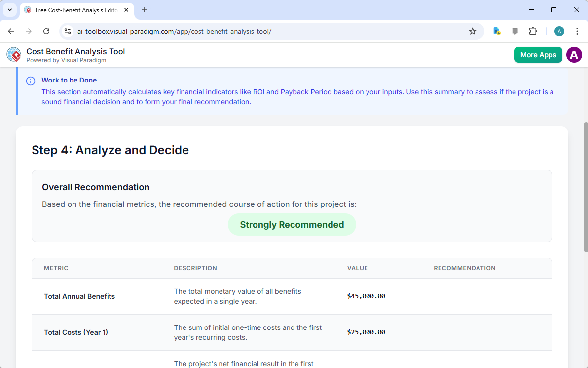Open the tab search chevron

pos(9,10)
